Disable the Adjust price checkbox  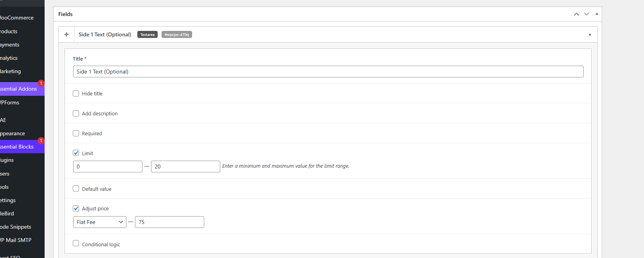[76, 208]
